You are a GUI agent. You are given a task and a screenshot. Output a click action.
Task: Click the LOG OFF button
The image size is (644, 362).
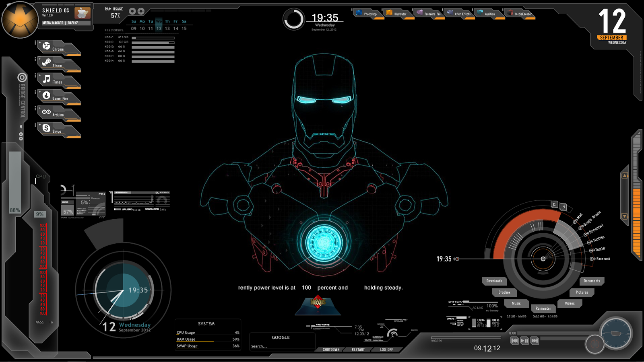[x=386, y=350]
